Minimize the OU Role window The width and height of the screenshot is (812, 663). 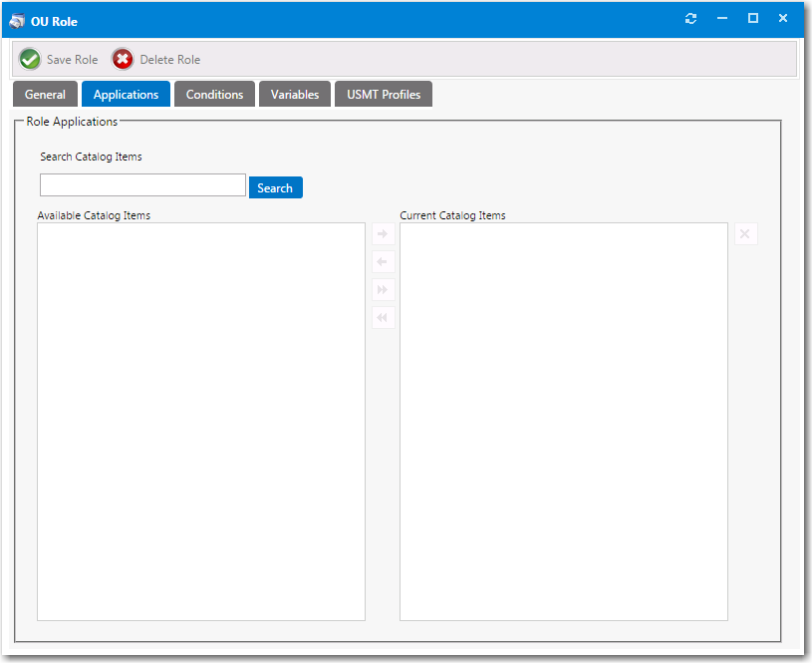pyautogui.click(x=722, y=19)
